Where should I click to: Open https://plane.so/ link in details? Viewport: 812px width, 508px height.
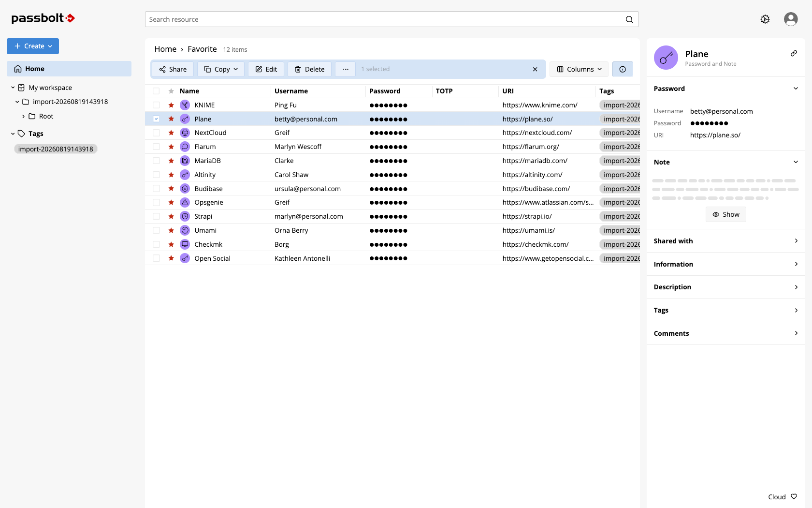715,135
